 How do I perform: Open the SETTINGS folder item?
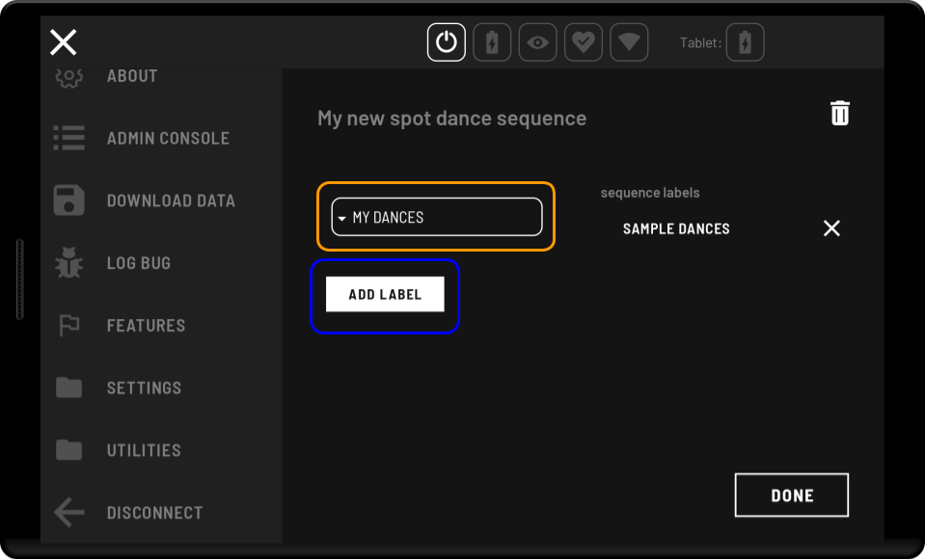click(x=144, y=387)
